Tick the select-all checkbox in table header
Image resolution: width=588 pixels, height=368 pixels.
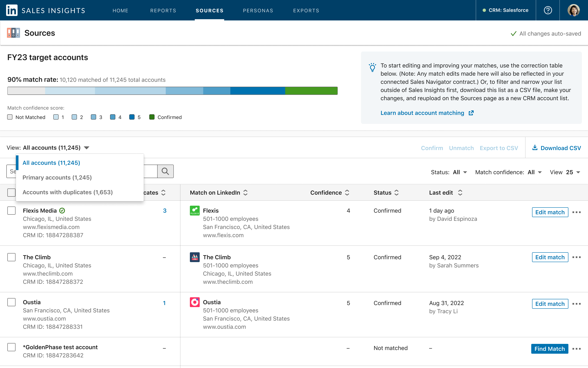click(11, 193)
